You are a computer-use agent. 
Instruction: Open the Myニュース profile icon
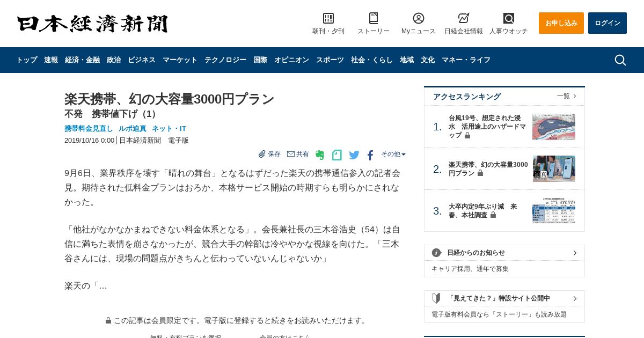pos(419,18)
